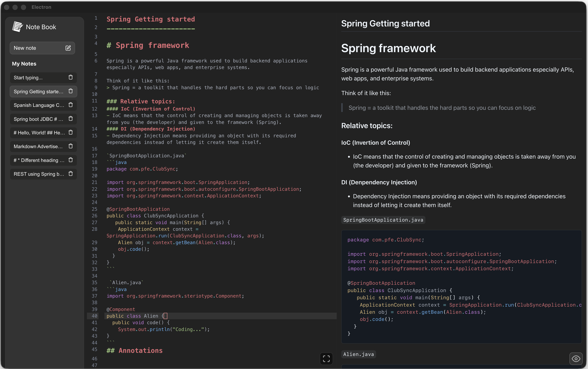Delete the 'Markdown Advertise…' note

tap(71, 146)
